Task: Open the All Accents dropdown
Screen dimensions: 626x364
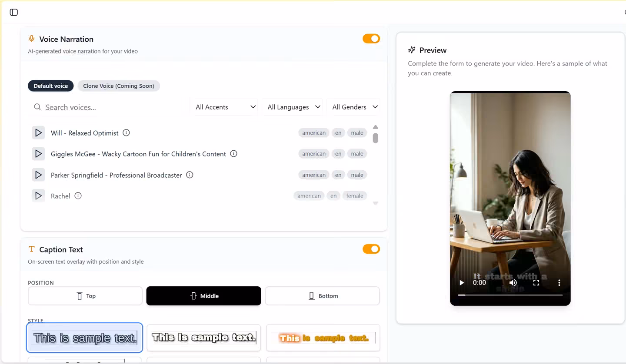Action: click(225, 107)
